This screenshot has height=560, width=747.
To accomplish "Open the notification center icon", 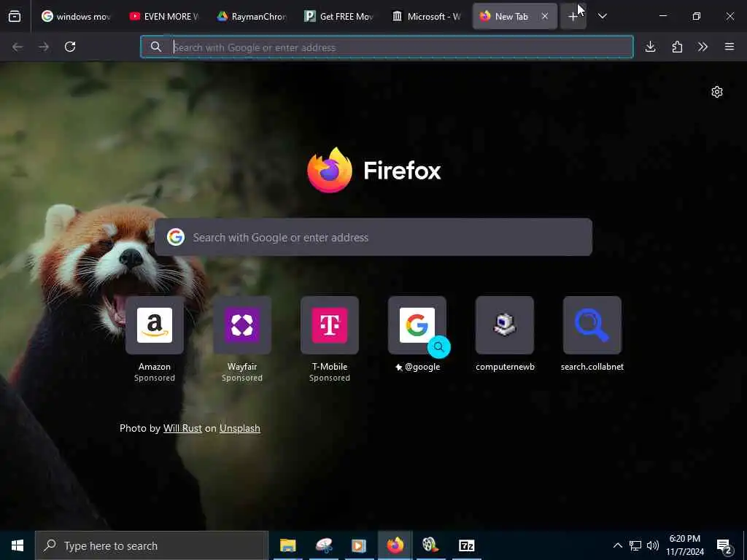I will click(x=724, y=545).
